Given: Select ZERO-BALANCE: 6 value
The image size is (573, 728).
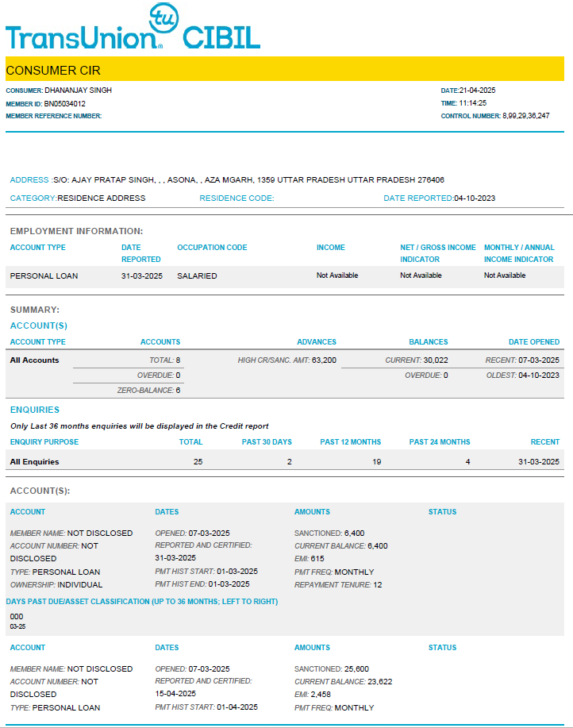Looking at the screenshot, I should tap(148, 391).
